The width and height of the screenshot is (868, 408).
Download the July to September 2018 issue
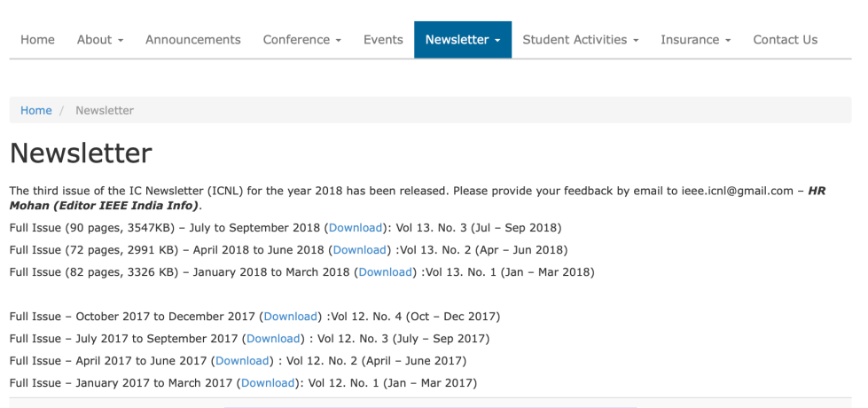[x=356, y=228]
